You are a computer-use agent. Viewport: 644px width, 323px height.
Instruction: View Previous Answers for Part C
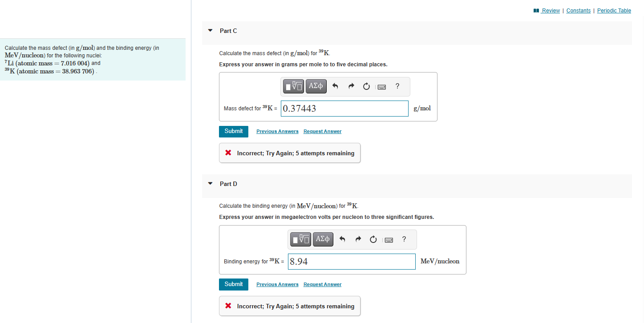(x=277, y=131)
